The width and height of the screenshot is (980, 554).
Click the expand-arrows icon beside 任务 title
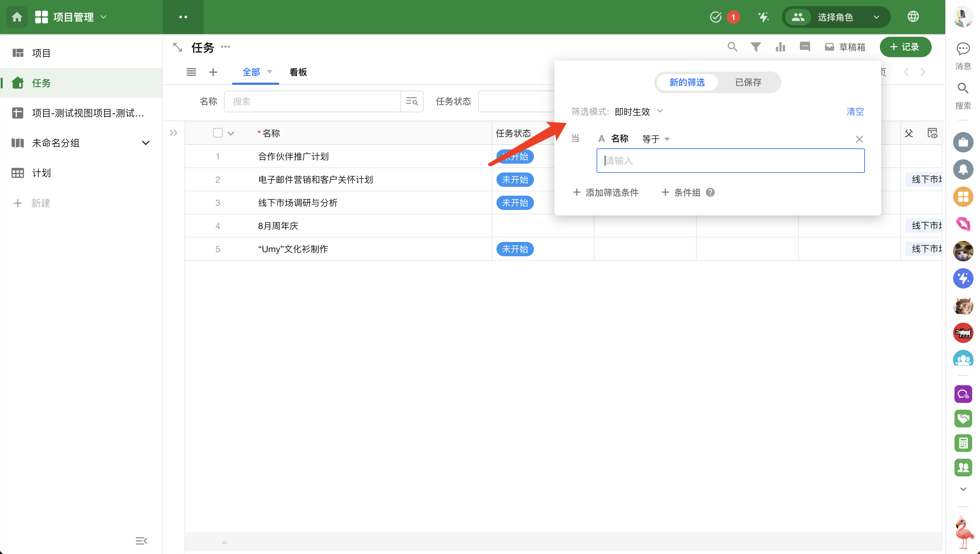177,47
